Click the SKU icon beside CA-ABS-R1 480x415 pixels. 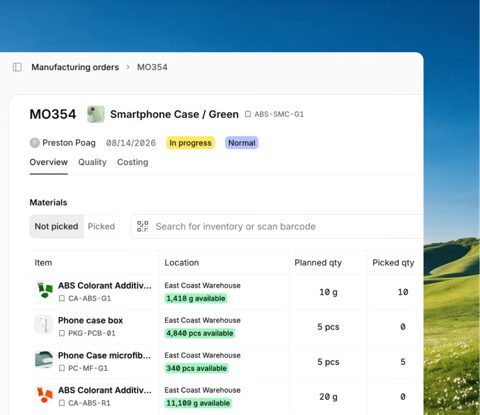click(62, 403)
